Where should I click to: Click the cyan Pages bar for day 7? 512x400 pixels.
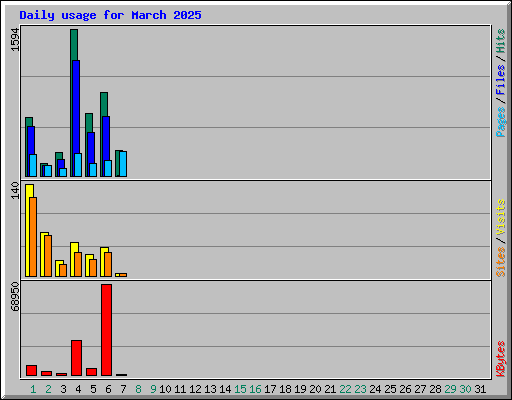(123, 164)
